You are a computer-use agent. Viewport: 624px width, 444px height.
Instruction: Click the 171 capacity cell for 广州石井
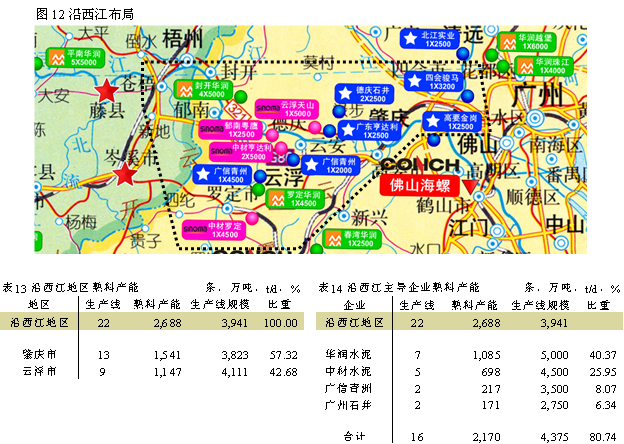tap(491, 405)
